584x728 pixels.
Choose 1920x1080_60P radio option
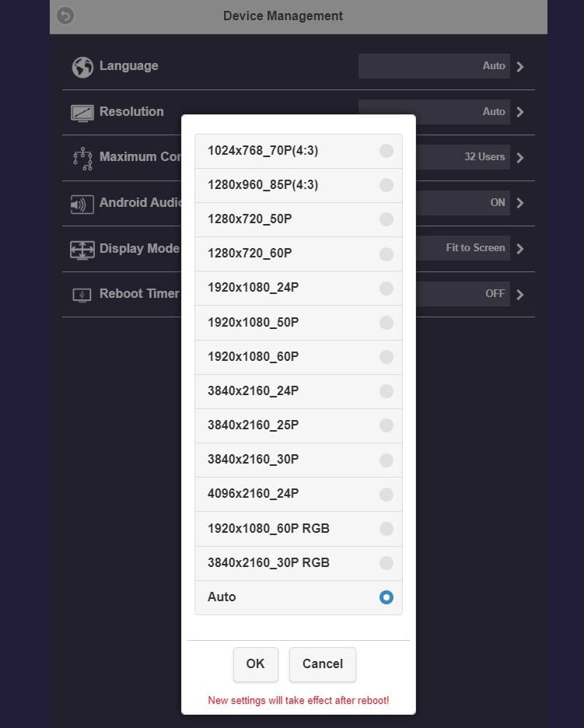click(386, 357)
